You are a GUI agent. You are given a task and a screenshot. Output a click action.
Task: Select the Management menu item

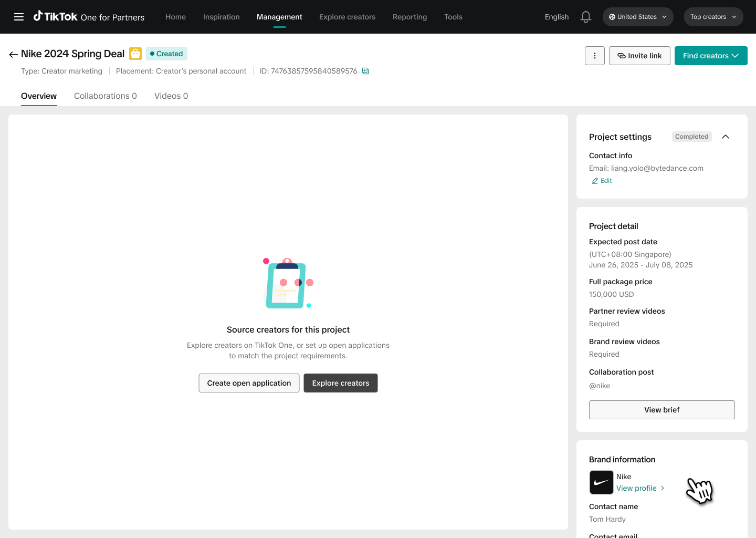click(x=279, y=17)
